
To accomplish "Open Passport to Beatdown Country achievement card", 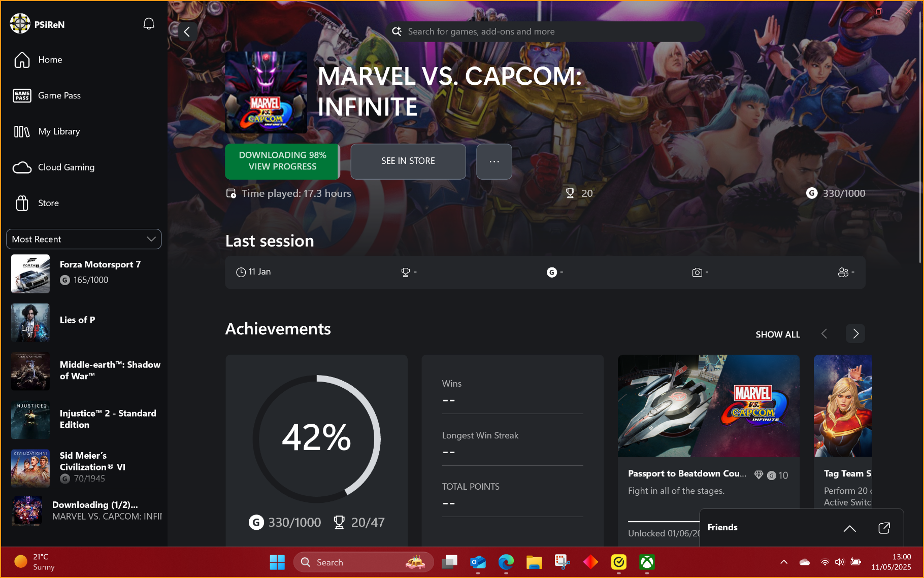I will pyautogui.click(x=709, y=451).
